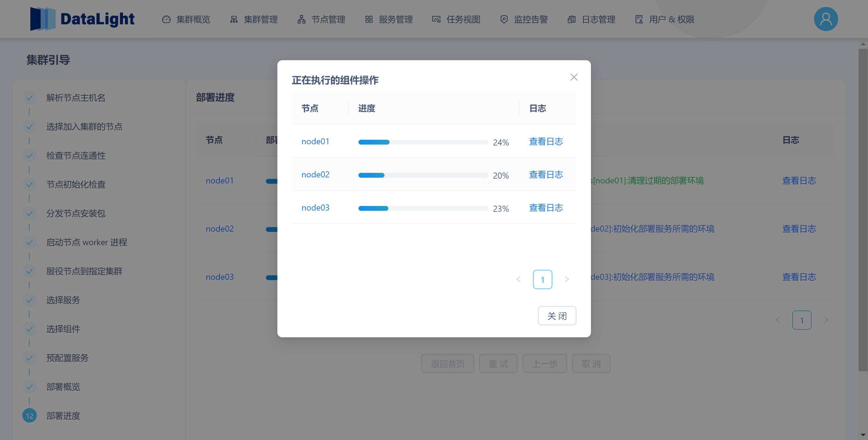View log for node03 in dialog
868x440 pixels.
(x=546, y=208)
